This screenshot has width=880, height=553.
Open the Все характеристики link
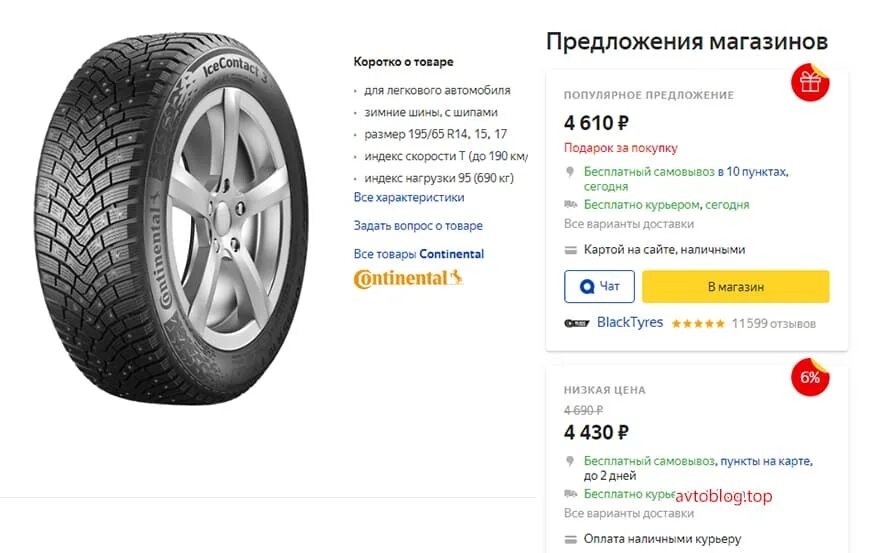[409, 198]
